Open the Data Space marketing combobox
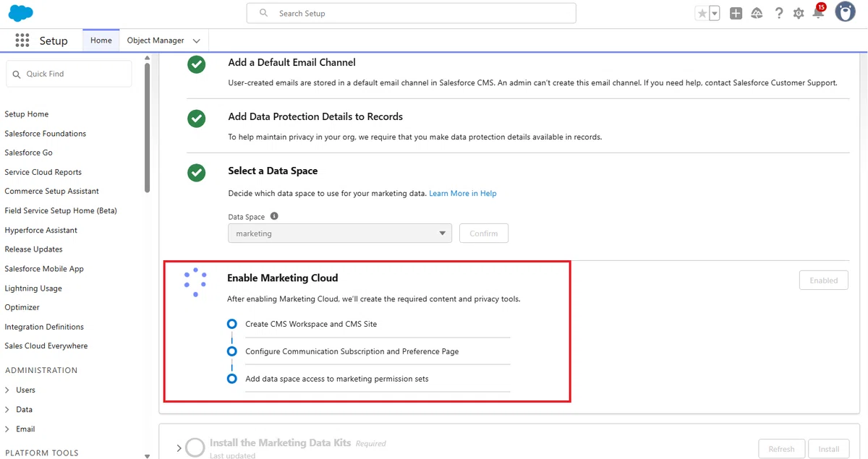This screenshot has width=868, height=459. point(340,233)
